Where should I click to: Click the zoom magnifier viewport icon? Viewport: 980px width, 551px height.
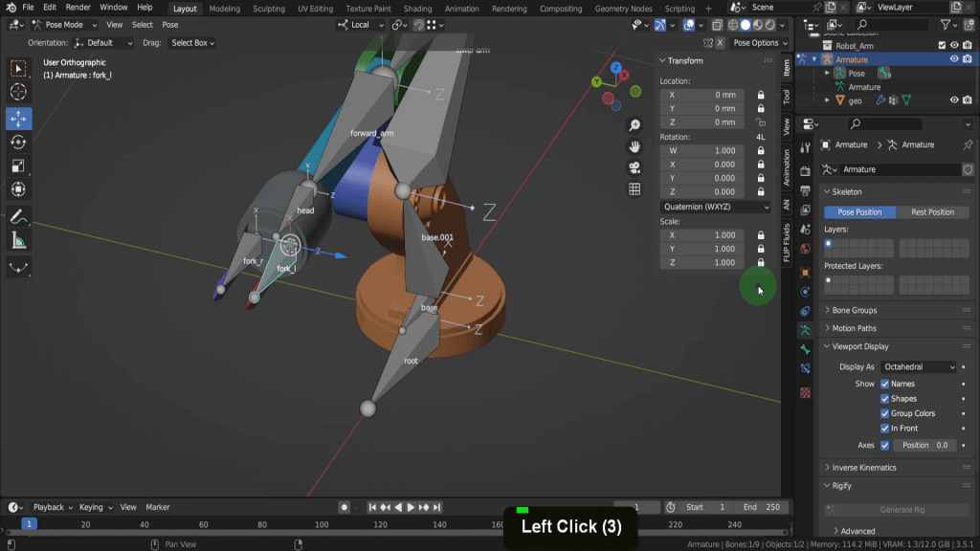point(635,125)
